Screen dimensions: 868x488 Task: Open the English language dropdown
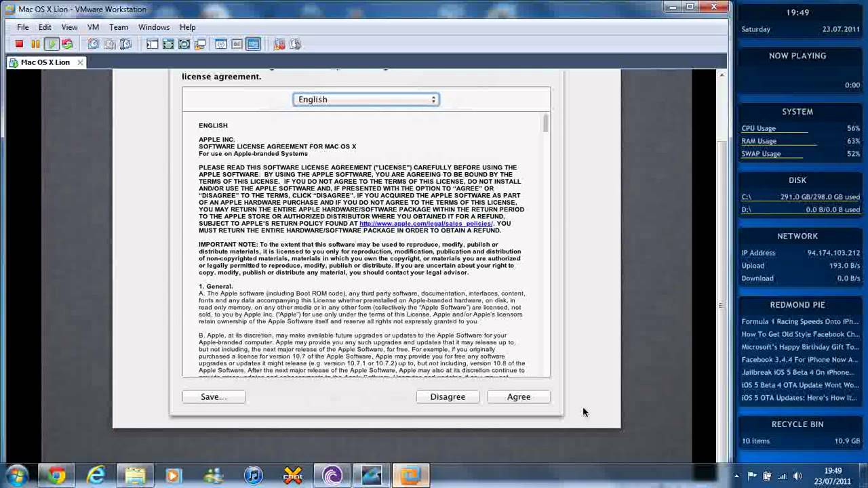click(366, 100)
